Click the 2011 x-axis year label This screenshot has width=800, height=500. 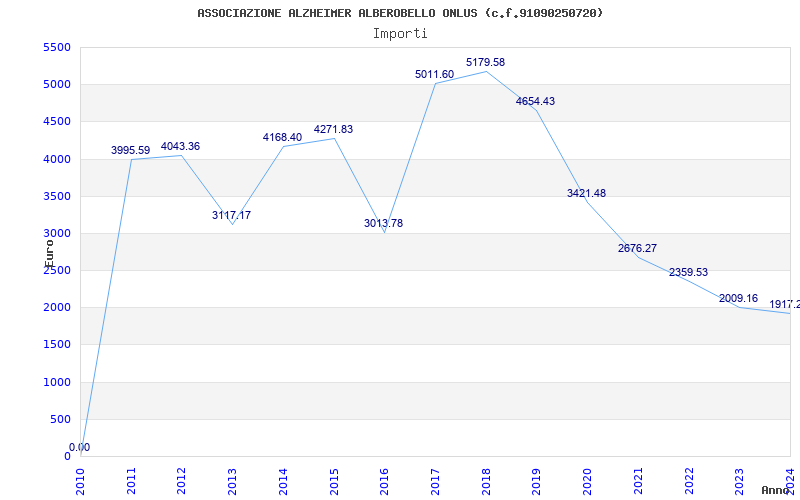click(x=131, y=481)
